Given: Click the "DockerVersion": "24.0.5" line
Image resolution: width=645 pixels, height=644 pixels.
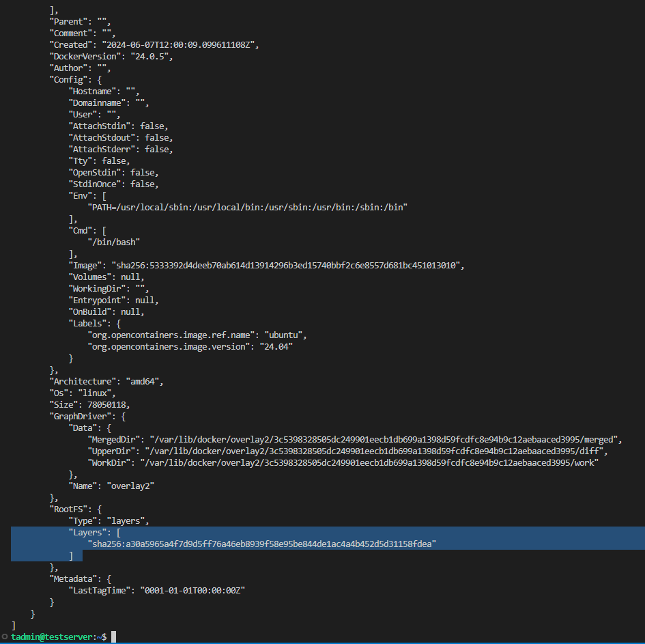Looking at the screenshot, I should point(111,57).
